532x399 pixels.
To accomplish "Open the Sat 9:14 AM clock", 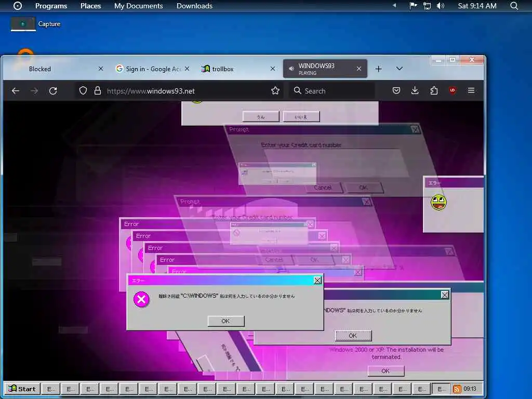I will [x=477, y=6].
